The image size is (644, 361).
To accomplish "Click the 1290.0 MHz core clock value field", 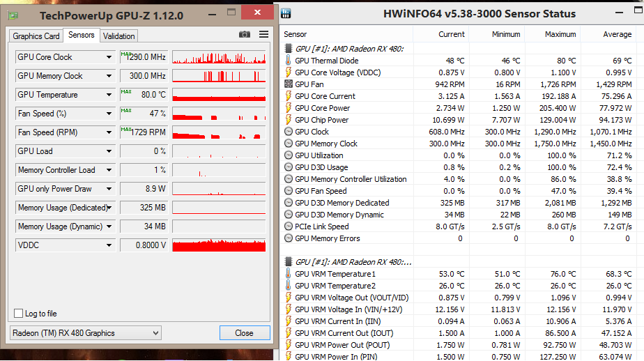I will (x=144, y=57).
